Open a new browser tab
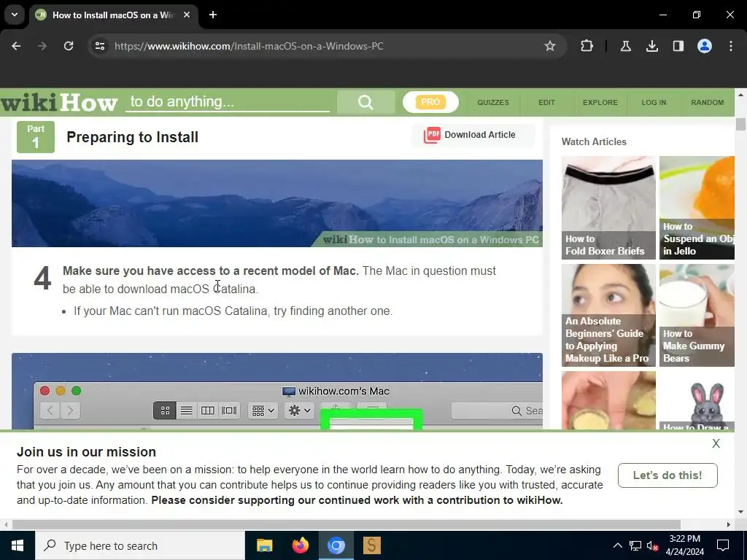Viewport: 747px width, 560px height. click(x=213, y=15)
